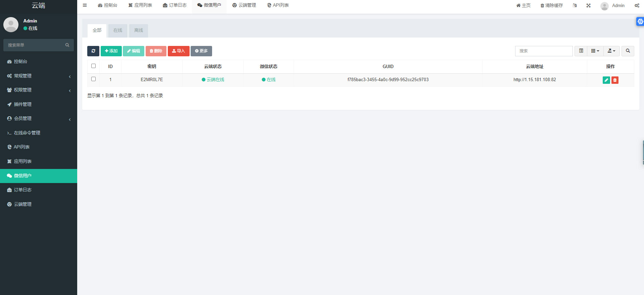Click the dark refresh icon button

(x=93, y=51)
